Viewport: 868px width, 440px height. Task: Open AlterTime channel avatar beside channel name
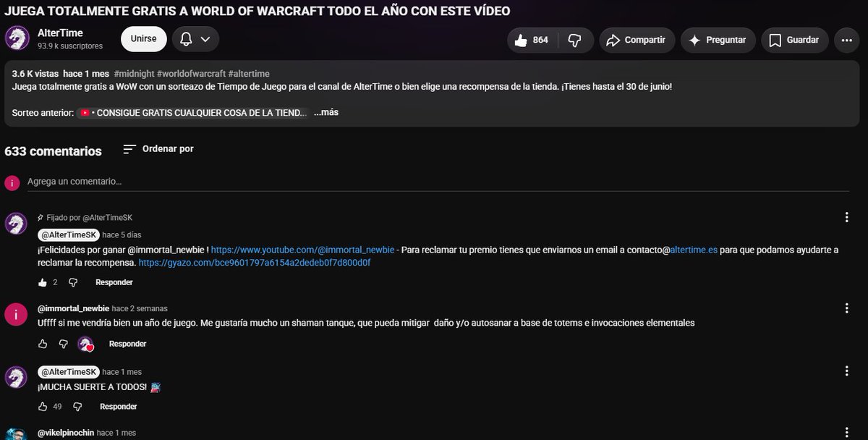[17, 39]
